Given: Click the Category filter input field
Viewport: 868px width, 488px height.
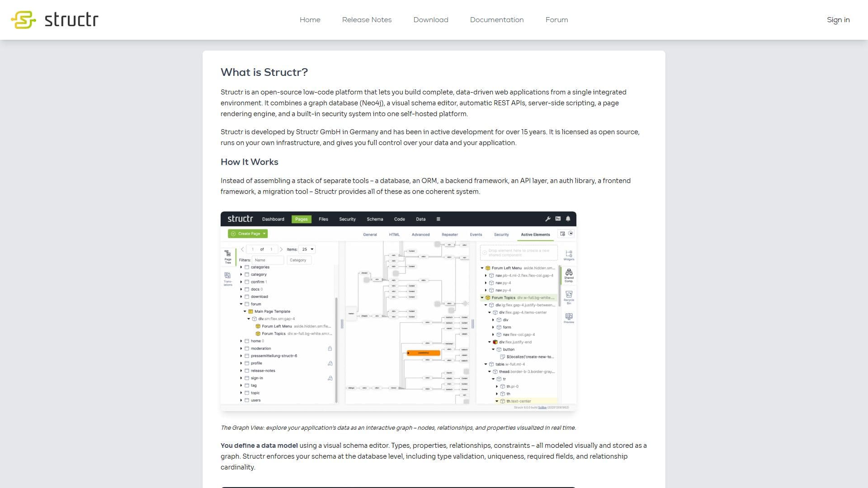Looking at the screenshot, I should point(299,260).
